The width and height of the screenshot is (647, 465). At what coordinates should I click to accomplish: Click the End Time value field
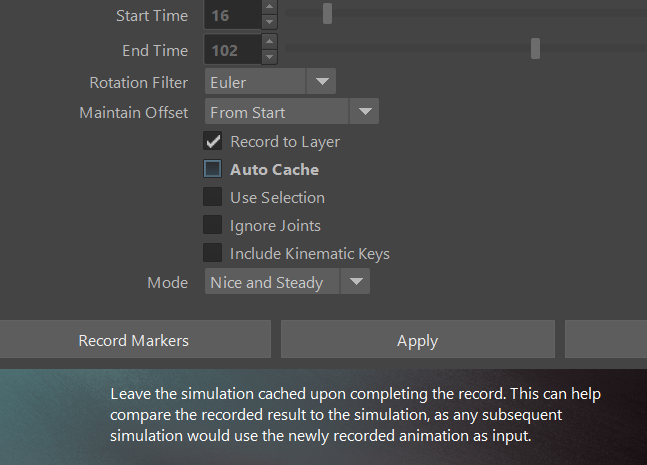tap(232, 48)
